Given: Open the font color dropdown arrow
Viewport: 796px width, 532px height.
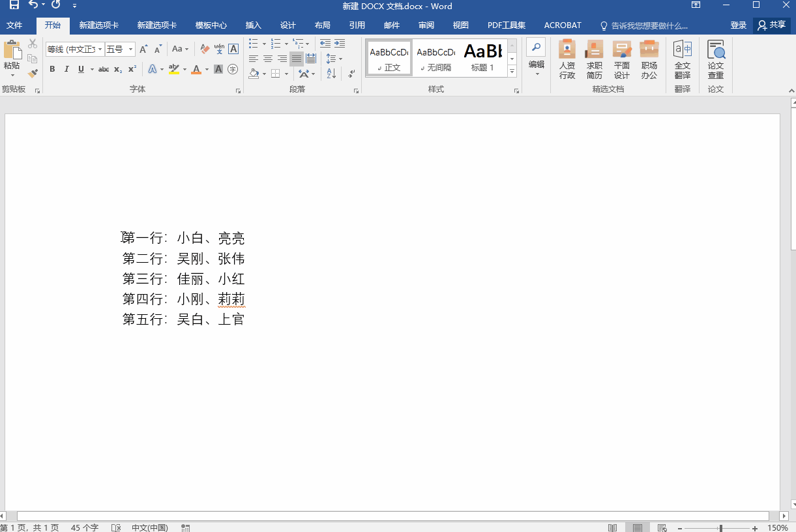Looking at the screenshot, I should pyautogui.click(x=207, y=70).
